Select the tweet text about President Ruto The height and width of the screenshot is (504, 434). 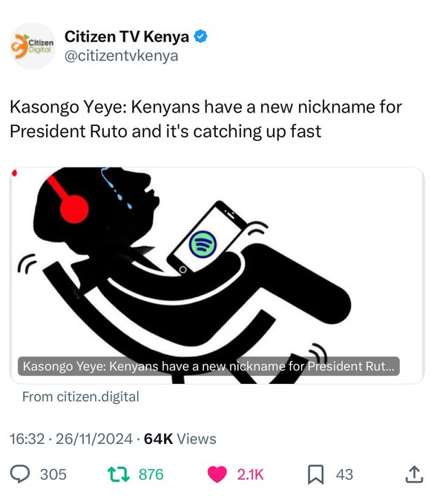[206, 119]
